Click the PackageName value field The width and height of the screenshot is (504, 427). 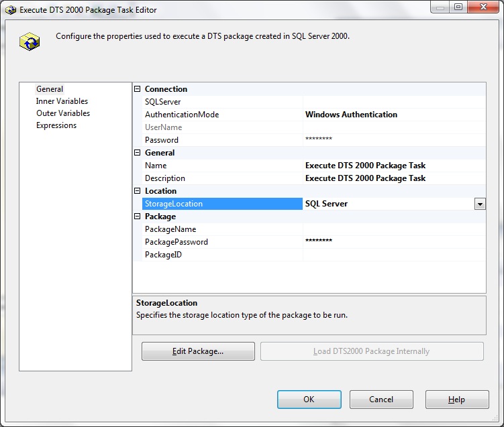[x=394, y=229]
